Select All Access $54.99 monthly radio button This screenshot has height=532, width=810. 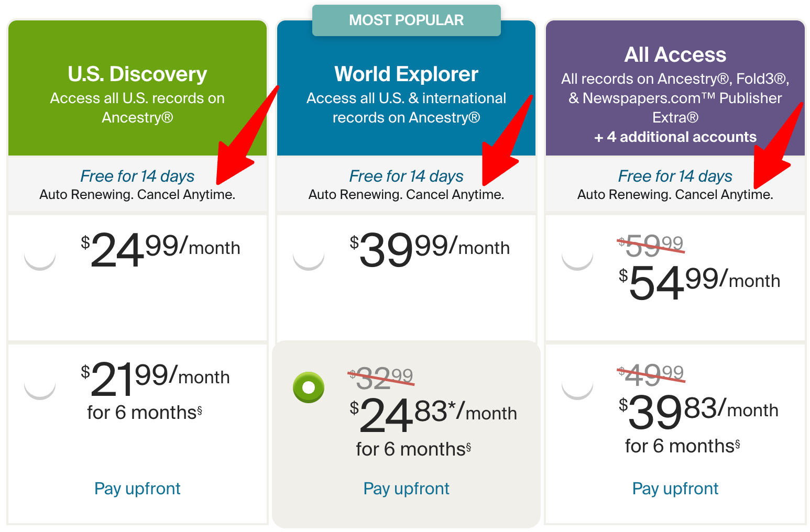[x=577, y=255]
